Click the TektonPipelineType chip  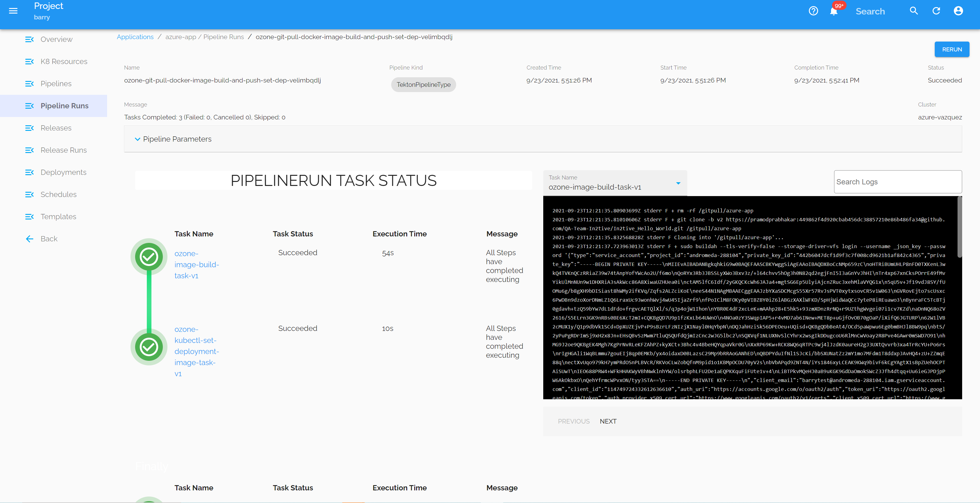tap(424, 84)
